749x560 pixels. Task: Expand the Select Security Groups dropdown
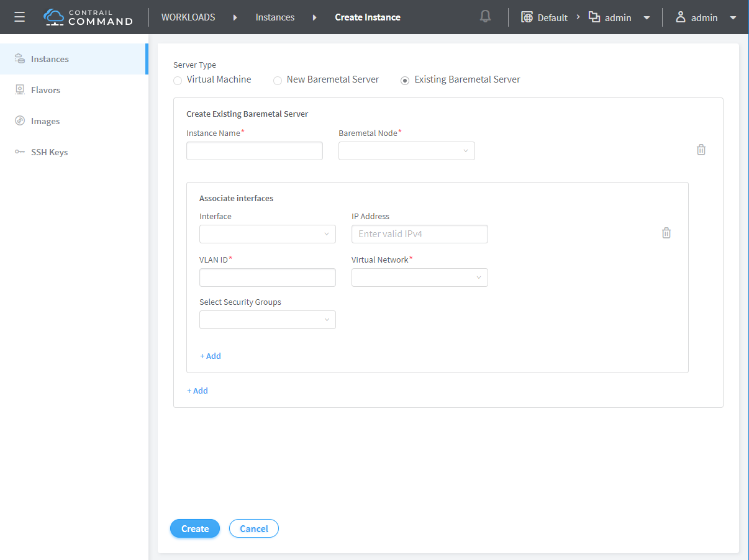click(267, 320)
